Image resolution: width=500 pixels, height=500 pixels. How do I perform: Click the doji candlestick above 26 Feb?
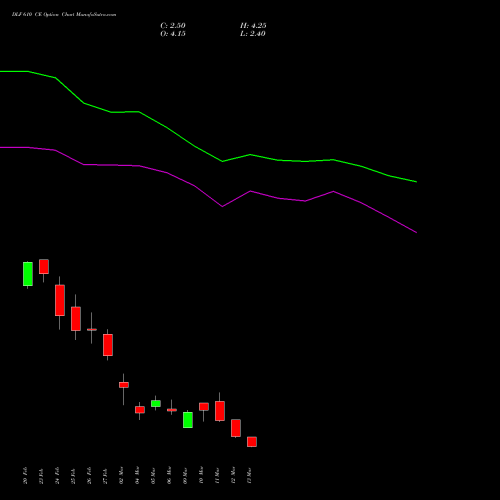[92, 329]
